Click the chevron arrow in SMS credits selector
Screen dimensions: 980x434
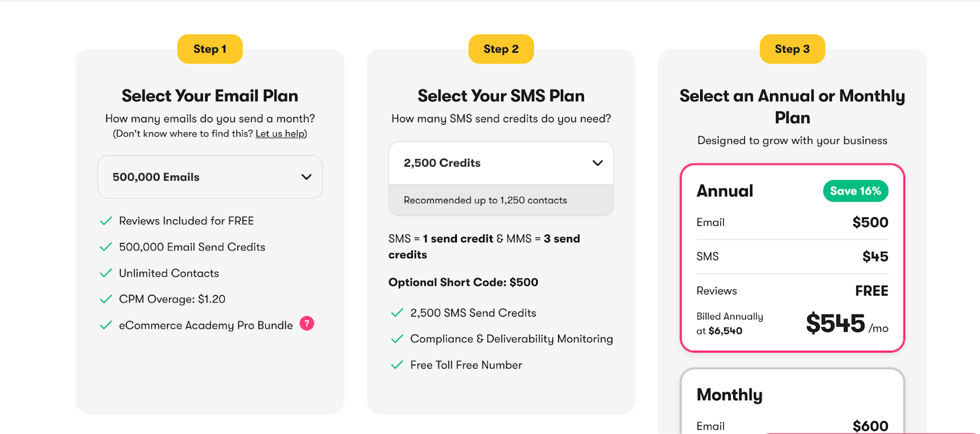(598, 163)
